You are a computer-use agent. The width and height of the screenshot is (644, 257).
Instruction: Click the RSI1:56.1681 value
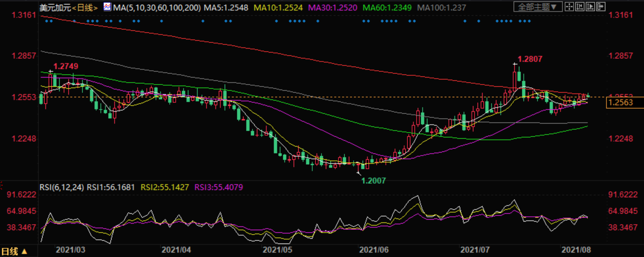(111, 187)
